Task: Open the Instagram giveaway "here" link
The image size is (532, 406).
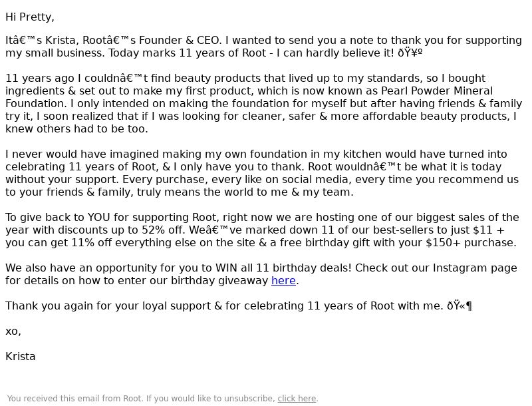Action: (283, 281)
